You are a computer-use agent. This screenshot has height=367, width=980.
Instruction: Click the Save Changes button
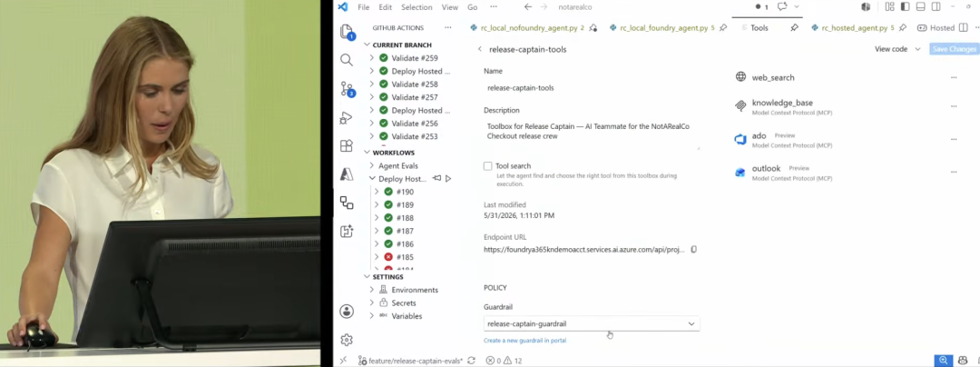(954, 49)
